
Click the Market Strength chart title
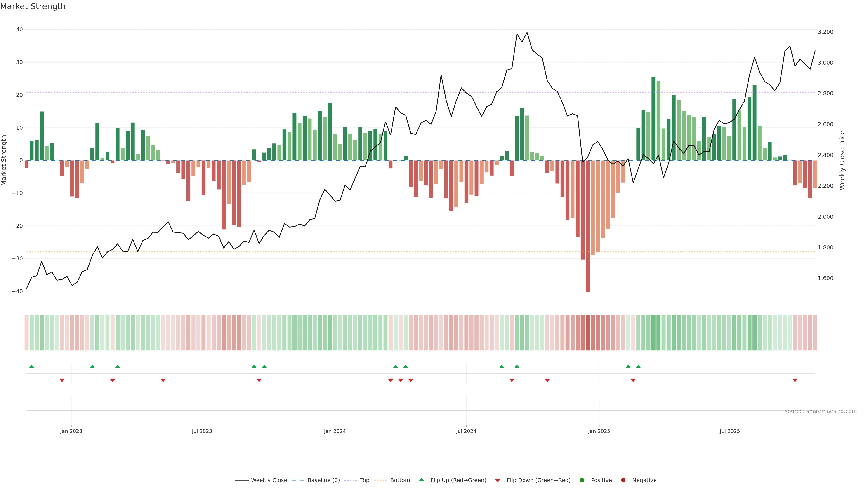coord(33,6)
